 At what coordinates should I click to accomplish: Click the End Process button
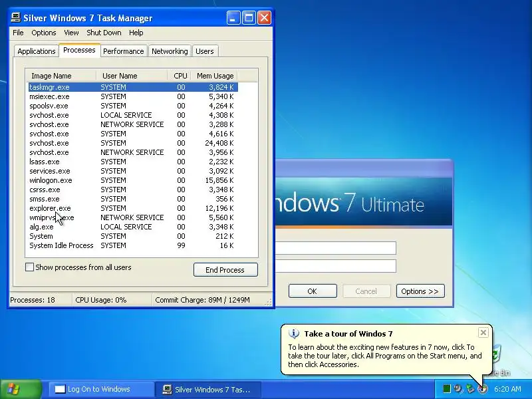(x=225, y=270)
